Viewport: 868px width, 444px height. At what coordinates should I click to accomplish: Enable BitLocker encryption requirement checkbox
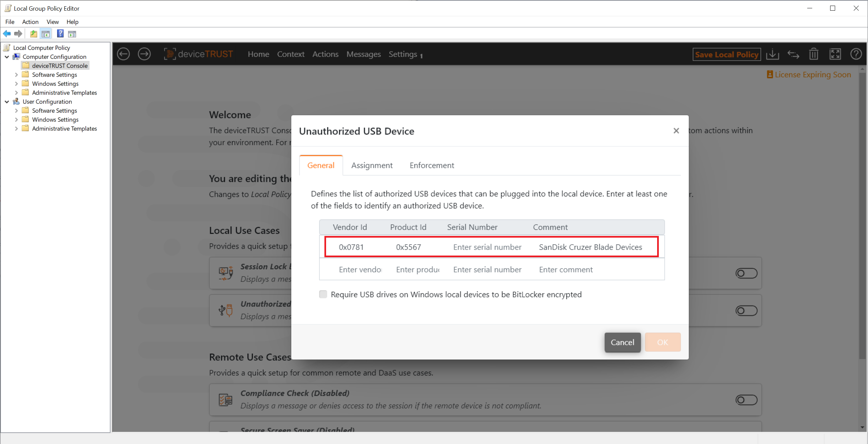pyautogui.click(x=323, y=294)
